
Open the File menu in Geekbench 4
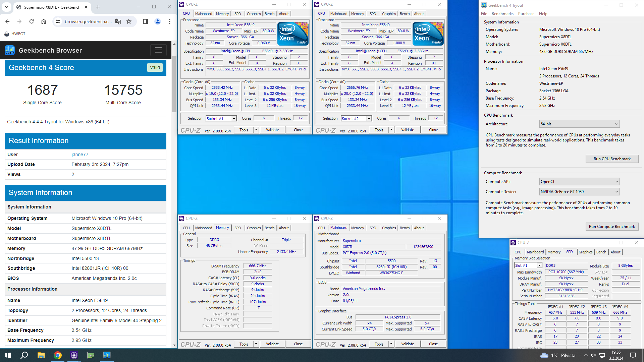pos(484,14)
